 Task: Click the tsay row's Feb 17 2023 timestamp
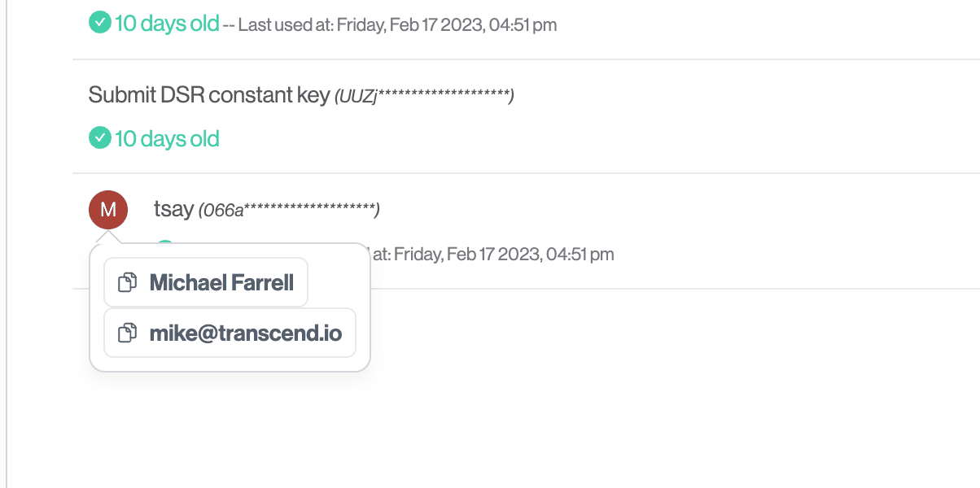click(x=497, y=255)
